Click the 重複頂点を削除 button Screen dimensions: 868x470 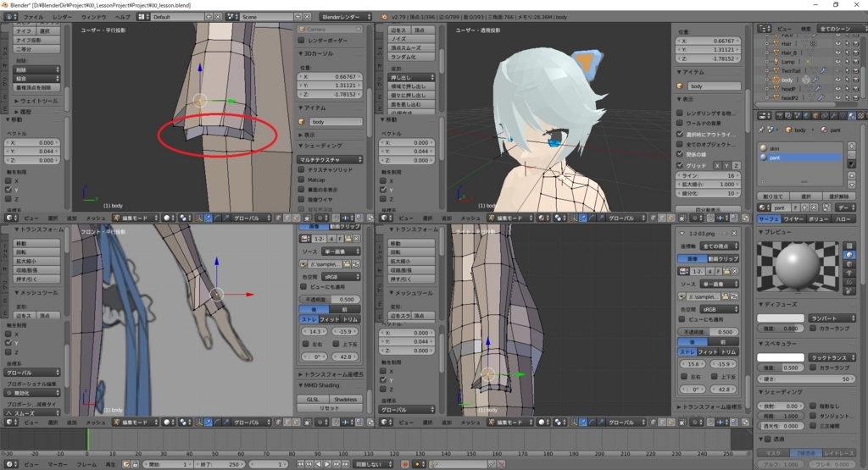pyautogui.click(x=36, y=87)
